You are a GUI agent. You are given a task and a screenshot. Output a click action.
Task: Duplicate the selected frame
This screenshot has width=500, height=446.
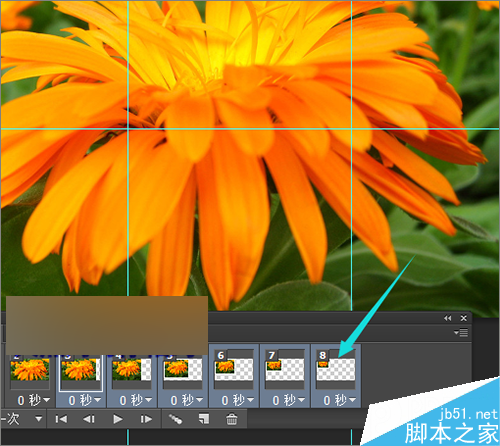(x=204, y=419)
